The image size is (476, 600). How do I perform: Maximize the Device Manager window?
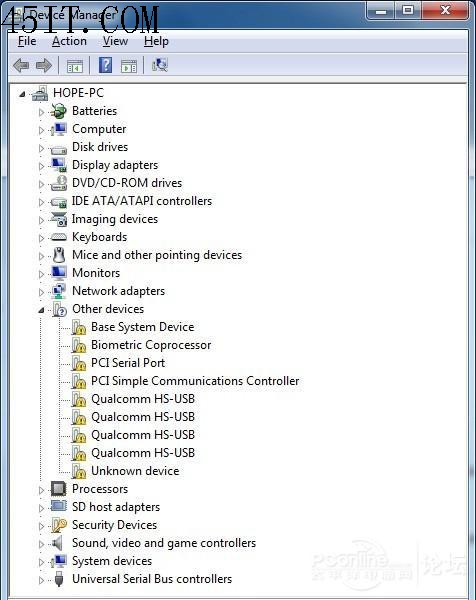[x=408, y=10]
